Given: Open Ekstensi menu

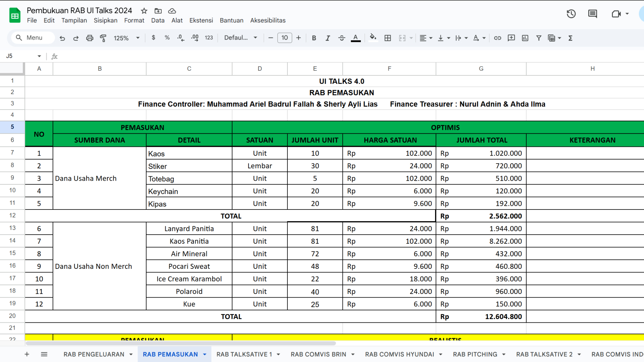Looking at the screenshot, I should 201,20.
